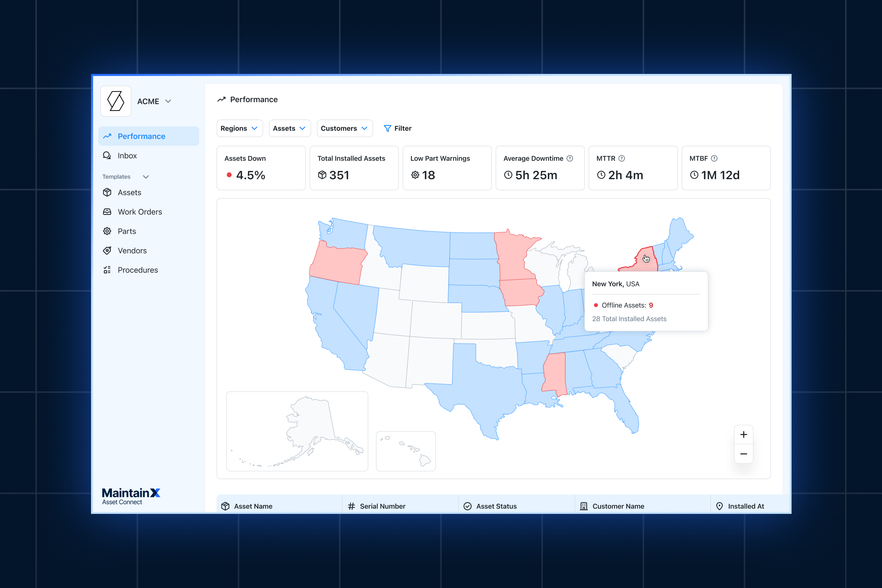This screenshot has height=588, width=882.
Task: Open Procedures in sidebar
Action: click(149, 270)
